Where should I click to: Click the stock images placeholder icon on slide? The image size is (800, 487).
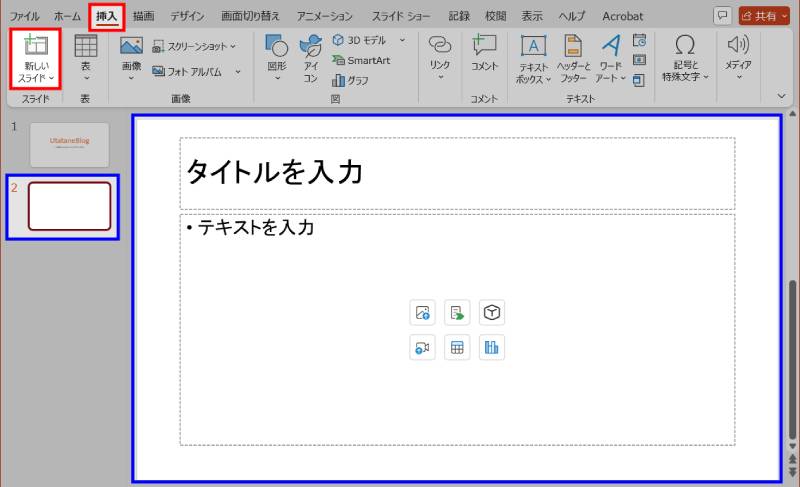pyautogui.click(x=457, y=312)
